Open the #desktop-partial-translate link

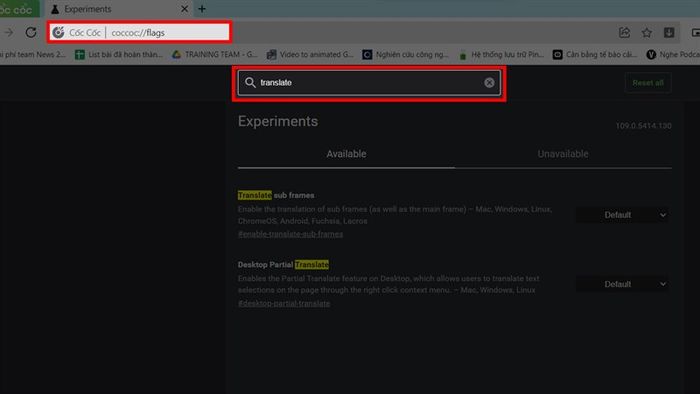coord(284,303)
